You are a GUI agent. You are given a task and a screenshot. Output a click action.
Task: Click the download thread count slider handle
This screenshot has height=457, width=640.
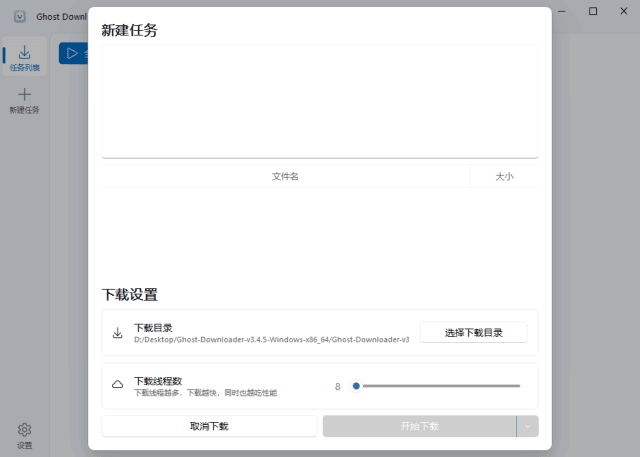(356, 385)
